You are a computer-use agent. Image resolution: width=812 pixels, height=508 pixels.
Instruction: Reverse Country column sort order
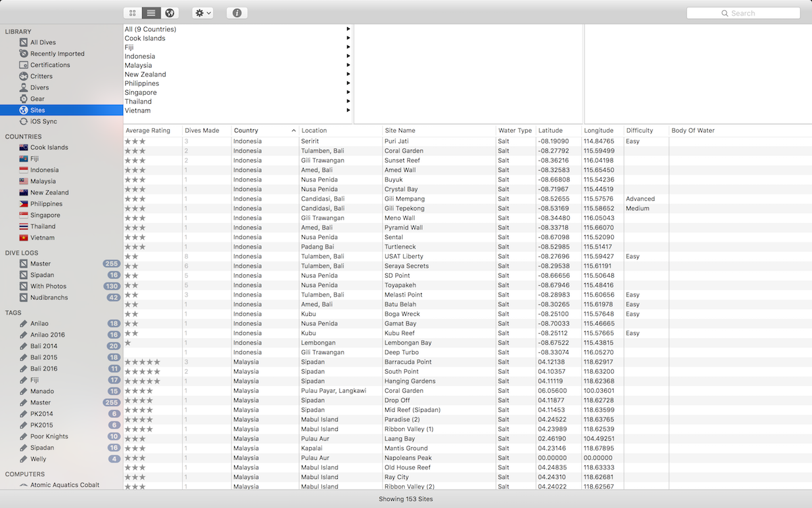(x=265, y=130)
